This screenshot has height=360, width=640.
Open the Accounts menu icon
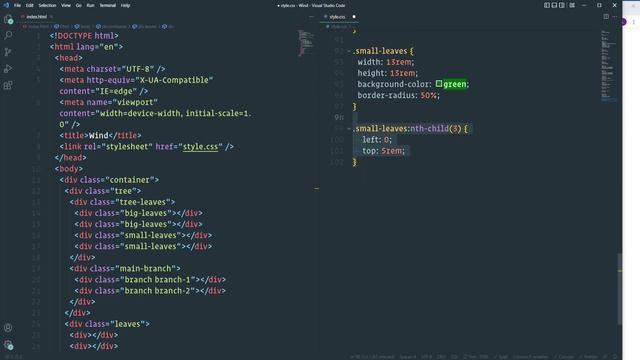[x=8, y=328]
